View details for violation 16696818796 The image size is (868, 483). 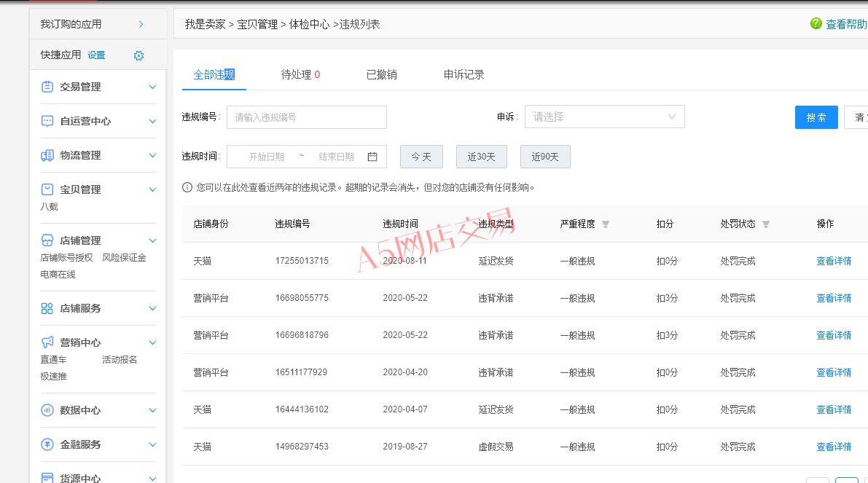[x=834, y=335]
